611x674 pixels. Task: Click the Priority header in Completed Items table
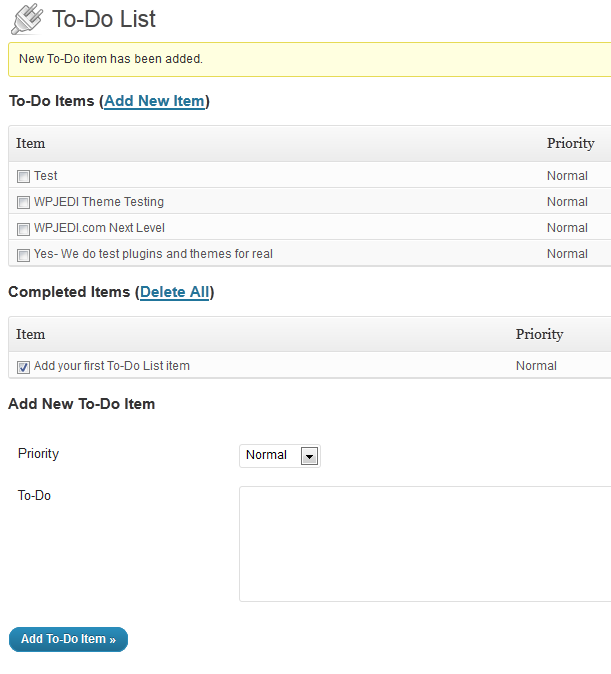(540, 334)
